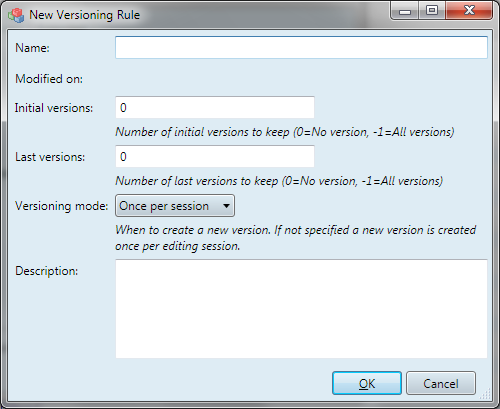Viewport: 500px width, 409px height.
Task: Click the Versioning mode label
Action: pyautogui.click(x=62, y=206)
